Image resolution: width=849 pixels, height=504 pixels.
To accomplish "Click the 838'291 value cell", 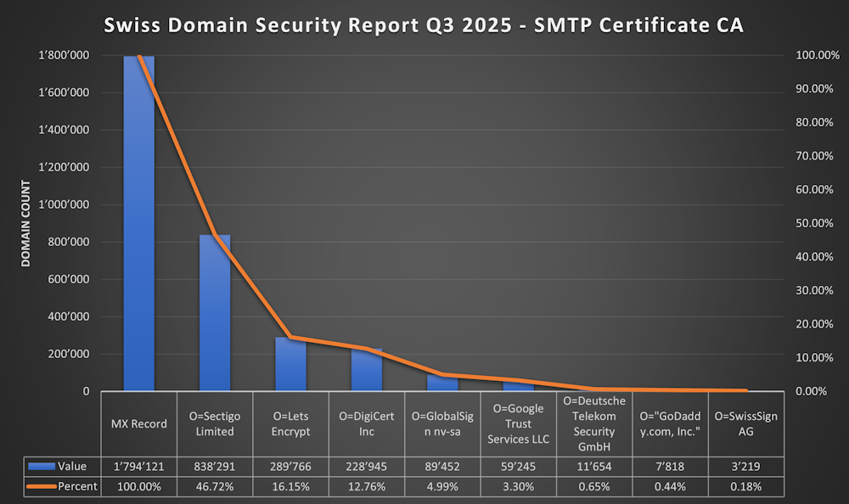I will pyautogui.click(x=215, y=466).
